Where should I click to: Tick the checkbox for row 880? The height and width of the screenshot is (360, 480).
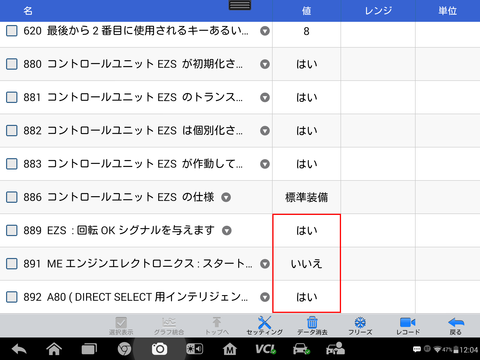pyautogui.click(x=12, y=64)
